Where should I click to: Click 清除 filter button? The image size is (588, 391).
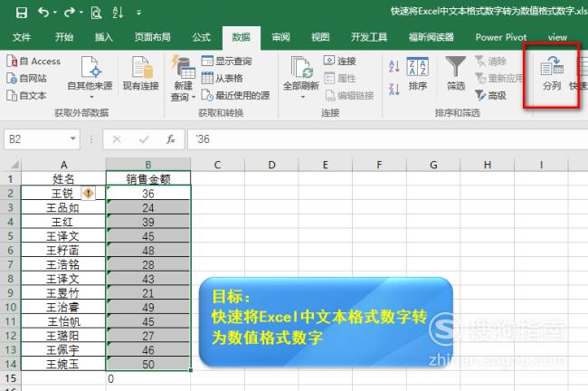coord(491,62)
